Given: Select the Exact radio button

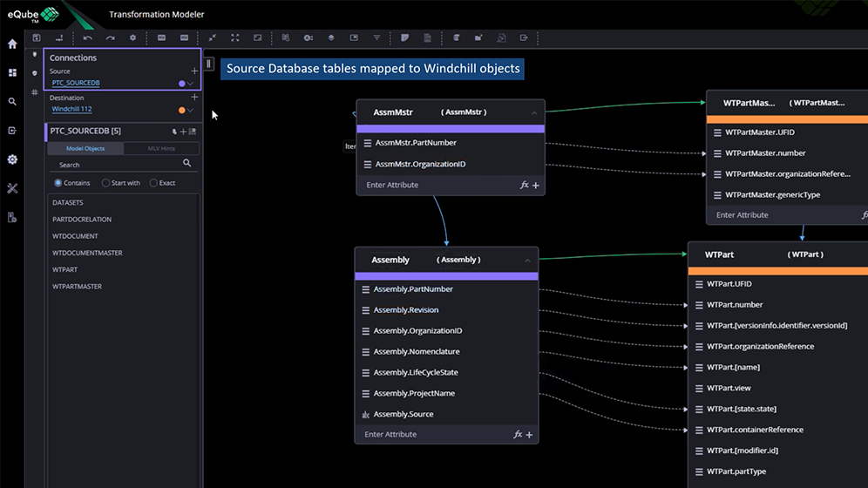Looking at the screenshot, I should tap(153, 183).
